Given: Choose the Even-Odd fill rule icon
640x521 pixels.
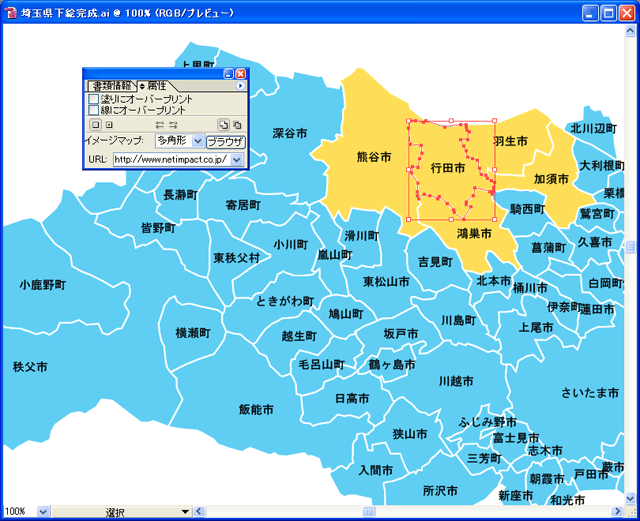Looking at the screenshot, I should click(x=237, y=125).
